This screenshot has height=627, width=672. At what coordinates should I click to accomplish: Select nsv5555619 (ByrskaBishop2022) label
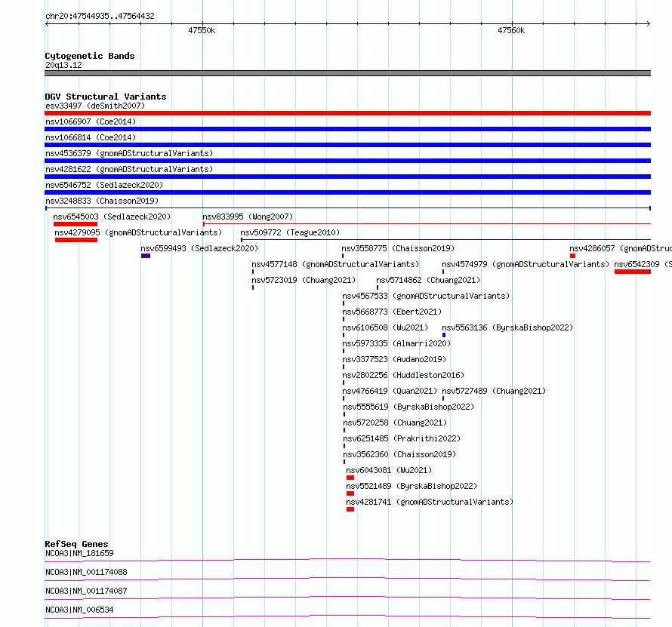408,407
